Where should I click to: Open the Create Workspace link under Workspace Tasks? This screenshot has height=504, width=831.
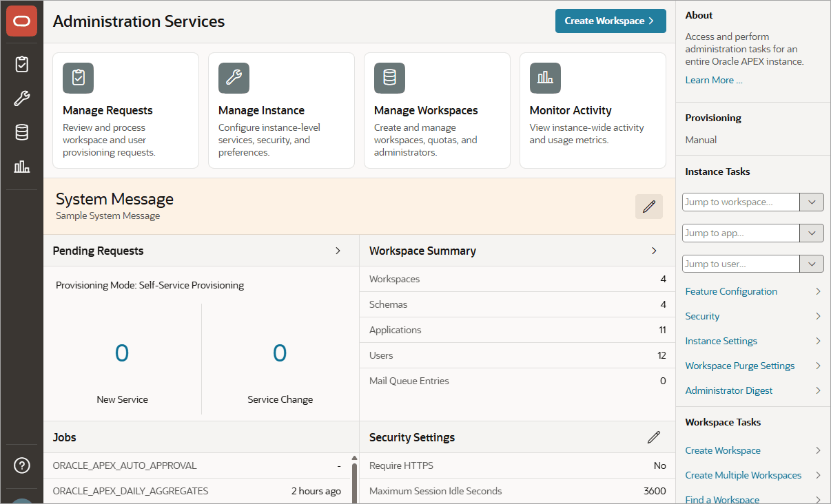723,450
